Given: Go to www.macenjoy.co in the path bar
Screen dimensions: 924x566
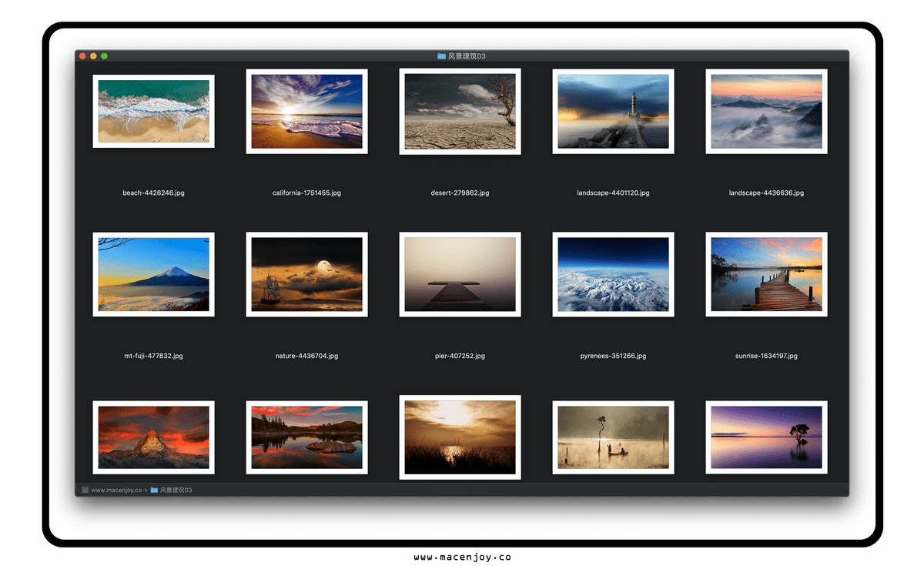Looking at the screenshot, I should pyautogui.click(x=111, y=490).
